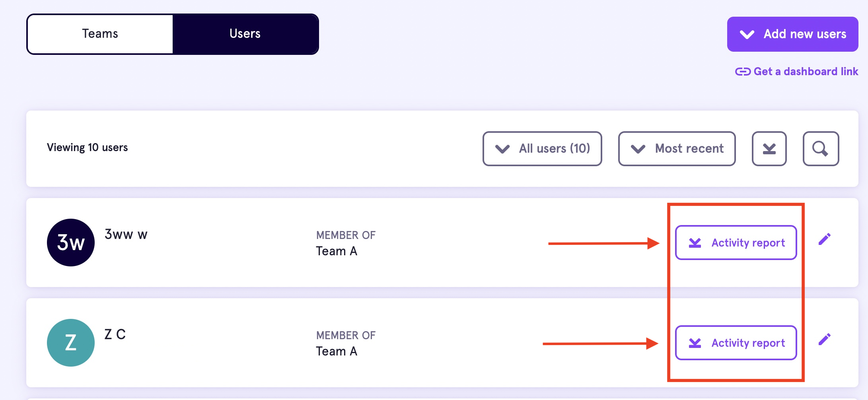868x400 pixels.
Task: Click download icon in Z C's Activity report
Action: pos(695,343)
